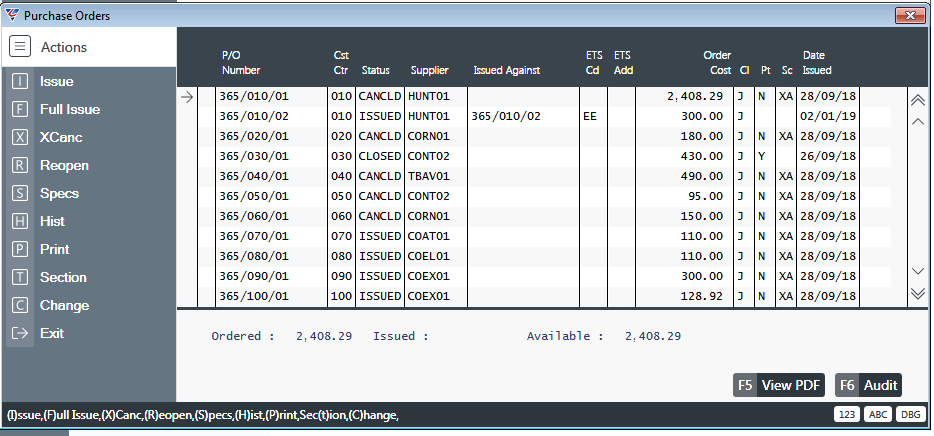Move down one row with single down chevron

tap(918, 272)
